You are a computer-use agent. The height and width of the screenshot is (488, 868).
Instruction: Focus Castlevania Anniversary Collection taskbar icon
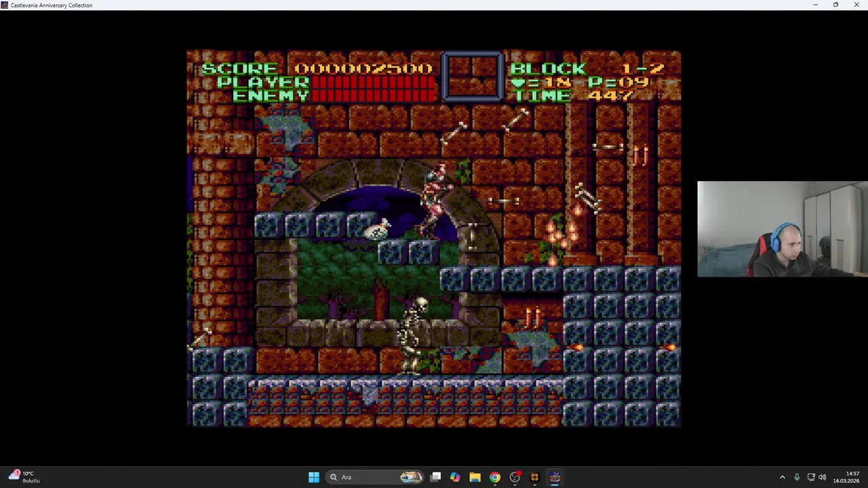click(555, 477)
